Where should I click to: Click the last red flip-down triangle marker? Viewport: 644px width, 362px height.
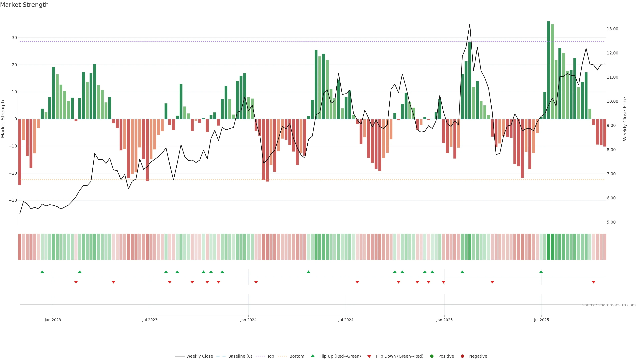[594, 282]
